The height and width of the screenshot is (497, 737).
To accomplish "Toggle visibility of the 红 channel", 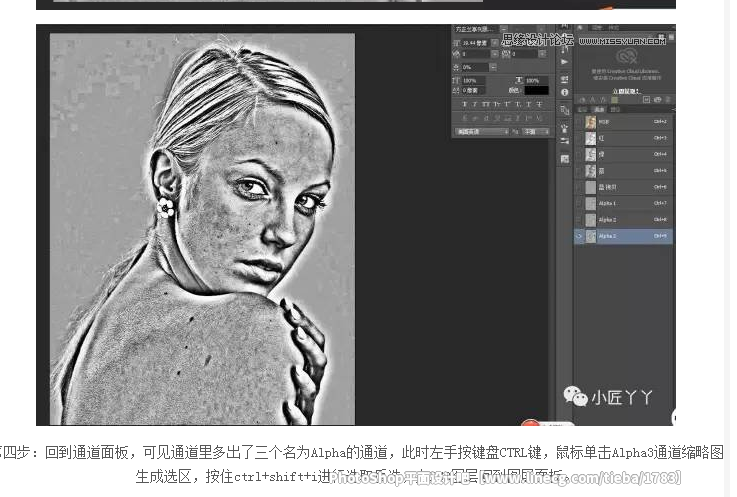I will click(x=579, y=138).
